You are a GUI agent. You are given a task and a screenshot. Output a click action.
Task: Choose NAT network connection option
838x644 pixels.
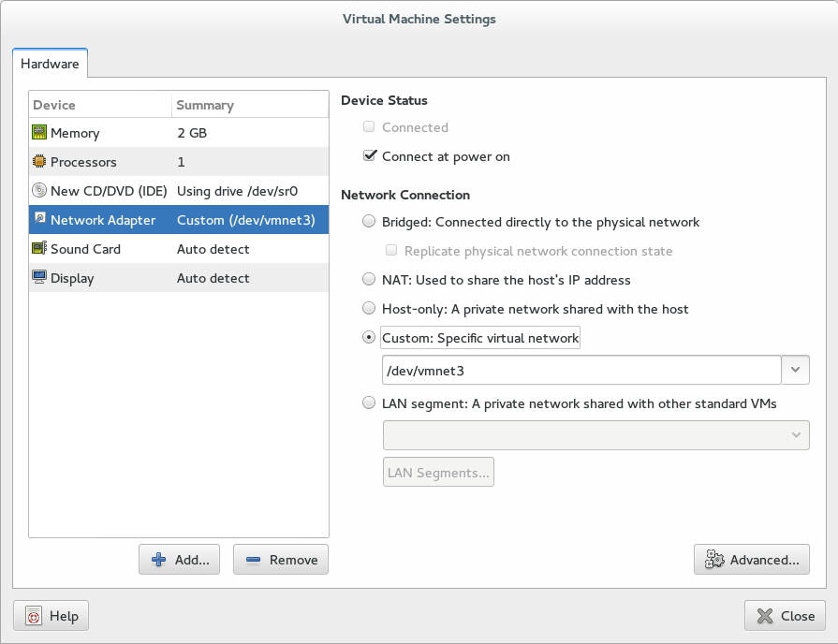pos(370,280)
